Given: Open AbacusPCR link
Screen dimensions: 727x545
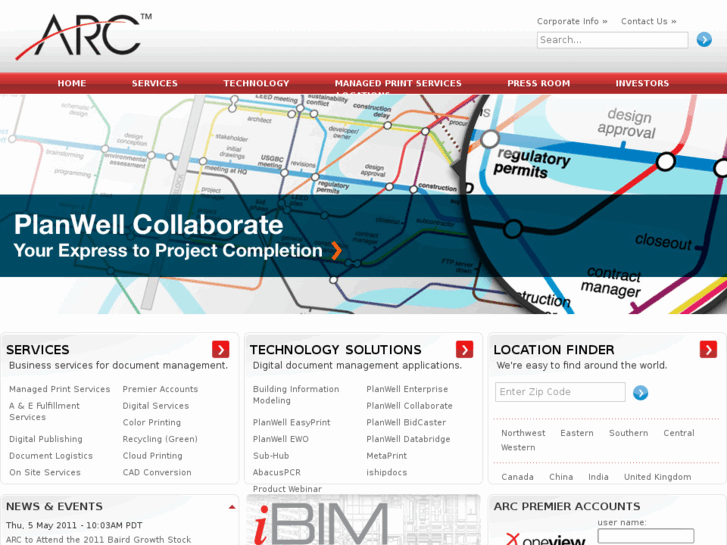Looking at the screenshot, I should click(276, 472).
